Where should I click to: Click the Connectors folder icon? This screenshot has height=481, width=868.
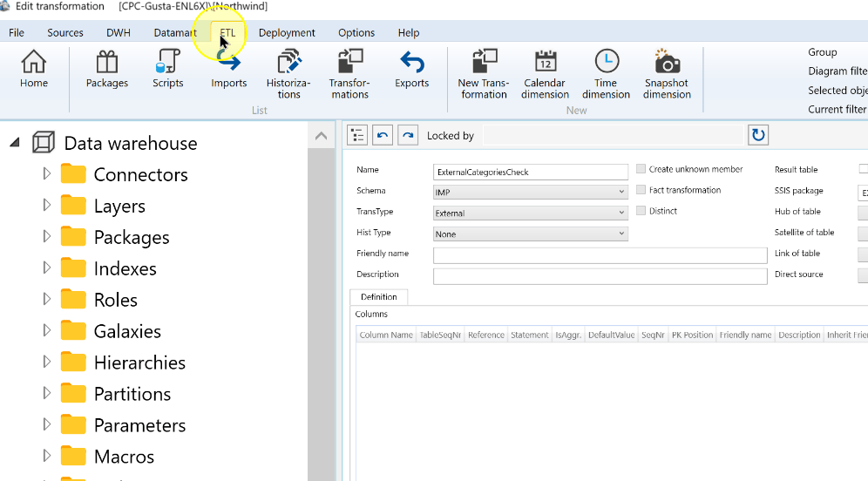pyautogui.click(x=73, y=174)
